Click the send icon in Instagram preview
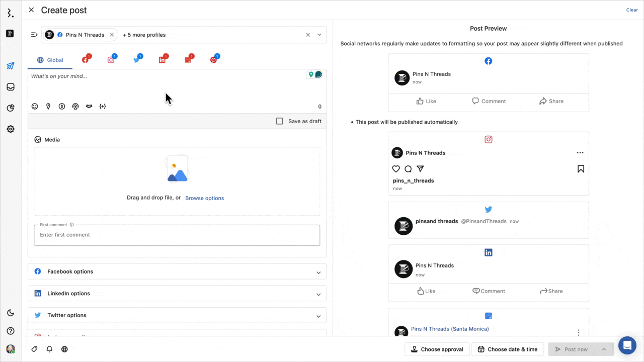The image size is (644, 362). (420, 169)
